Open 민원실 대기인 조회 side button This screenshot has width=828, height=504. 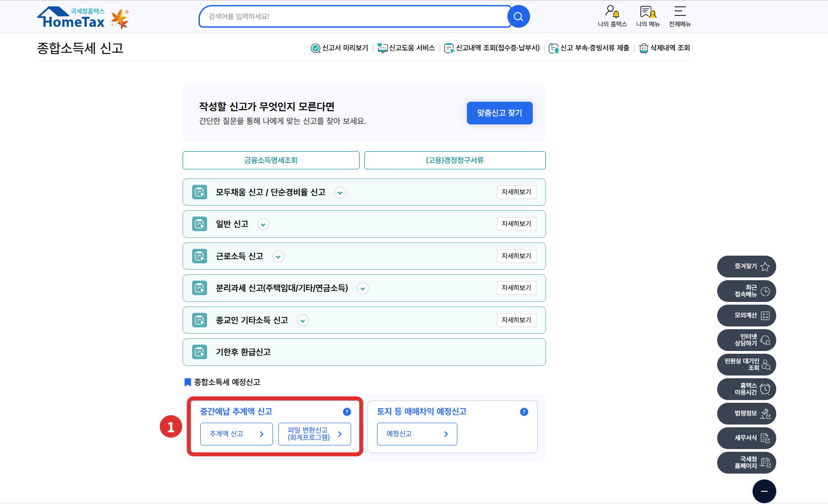tap(746, 365)
